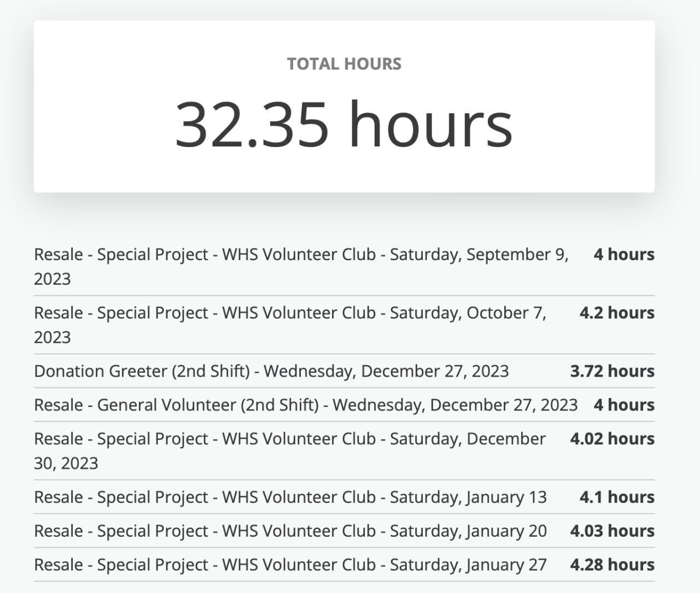Click the 4.03 hours value
This screenshot has height=593, width=700.
click(612, 531)
